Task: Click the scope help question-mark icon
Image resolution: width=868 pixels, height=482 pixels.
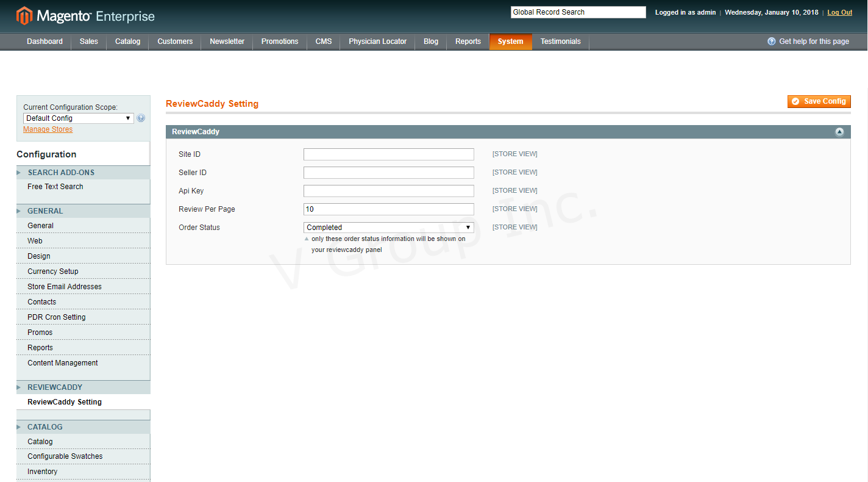Action: [x=141, y=118]
